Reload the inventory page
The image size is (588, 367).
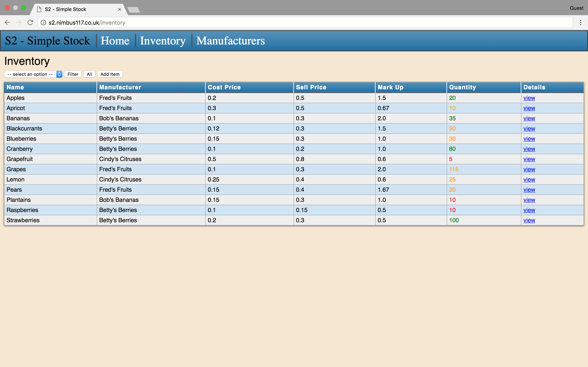pos(30,23)
